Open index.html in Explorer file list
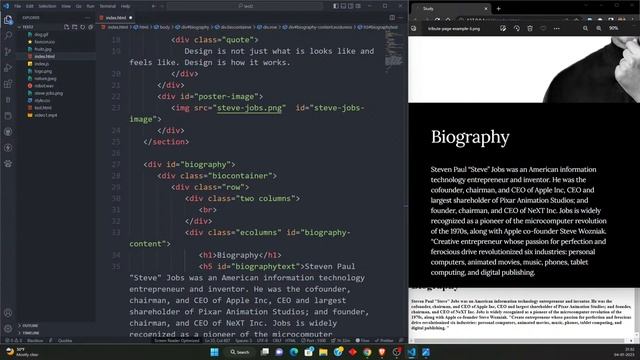The width and height of the screenshot is (640, 360). [44, 56]
